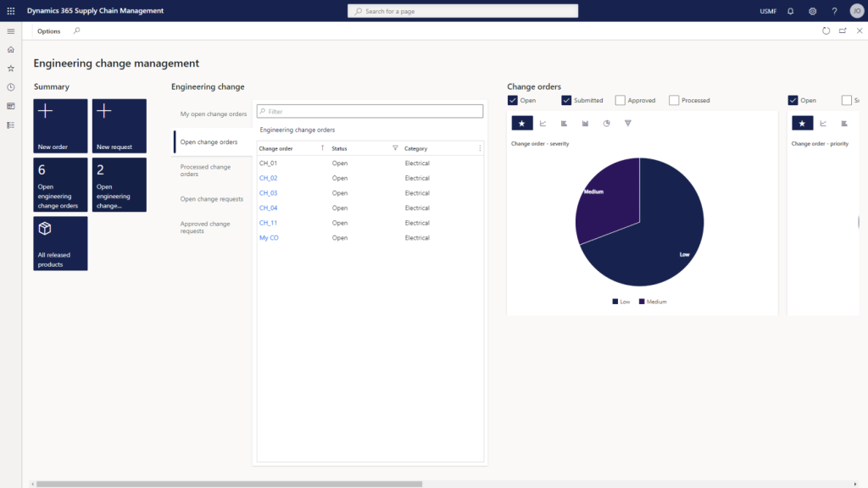Open the Options menu
868x488 pixels.
click(49, 30)
